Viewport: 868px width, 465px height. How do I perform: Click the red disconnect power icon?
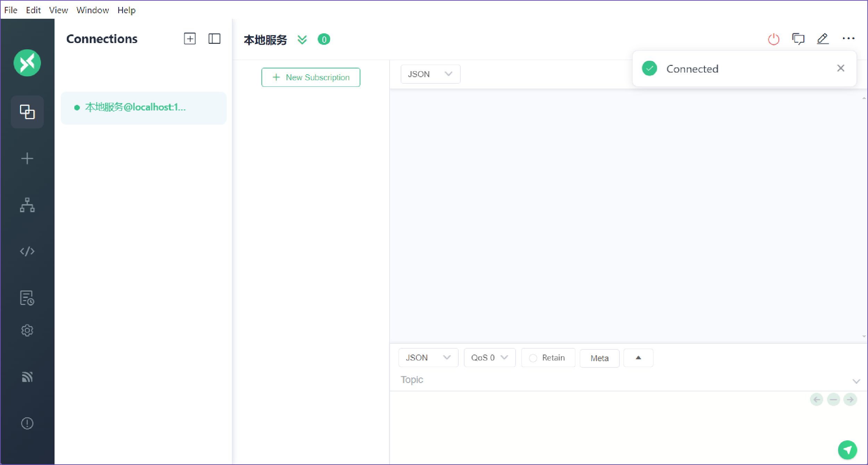(773, 39)
